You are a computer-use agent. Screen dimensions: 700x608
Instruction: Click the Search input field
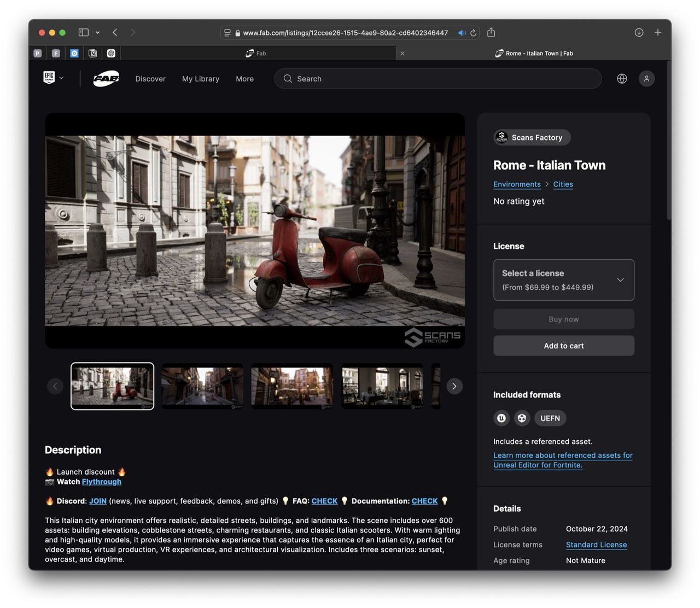coord(437,79)
